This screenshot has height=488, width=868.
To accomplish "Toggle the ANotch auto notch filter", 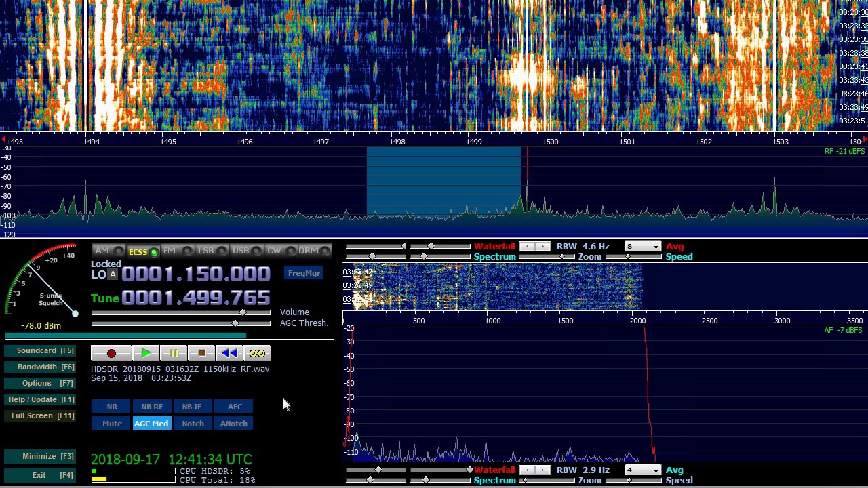I will [x=233, y=424].
